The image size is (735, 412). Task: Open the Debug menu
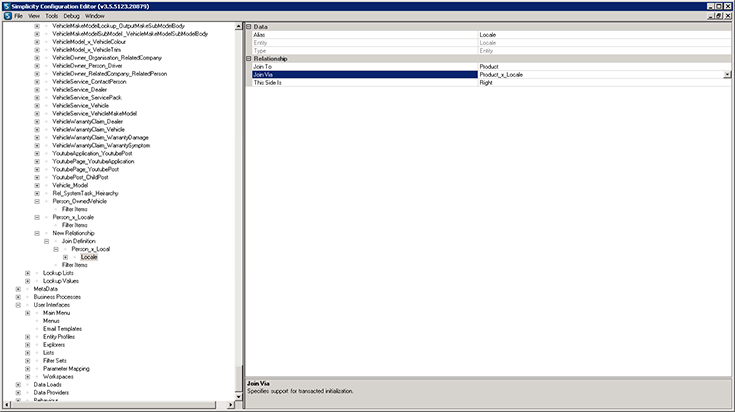71,16
